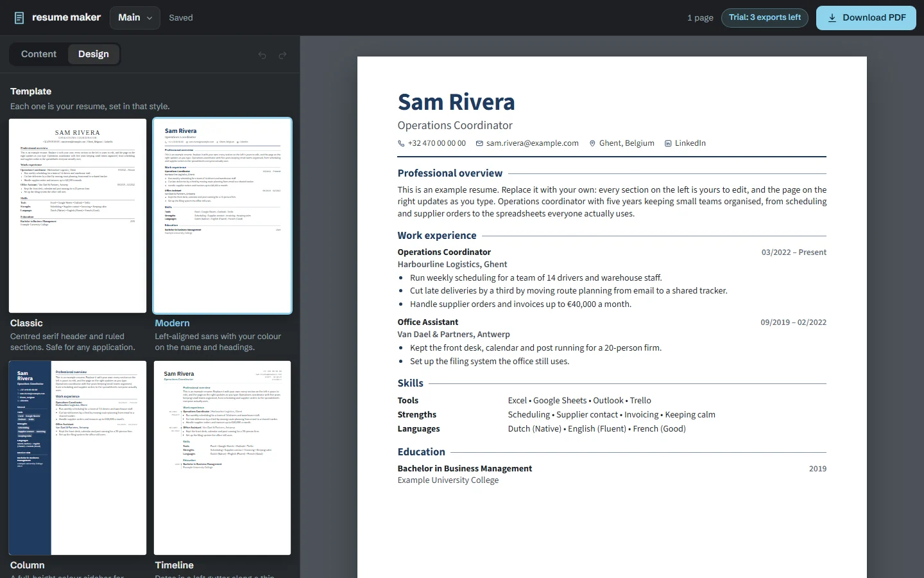The width and height of the screenshot is (924, 578).
Task: Click the phone icon in resume header
Action: pyautogui.click(x=401, y=143)
